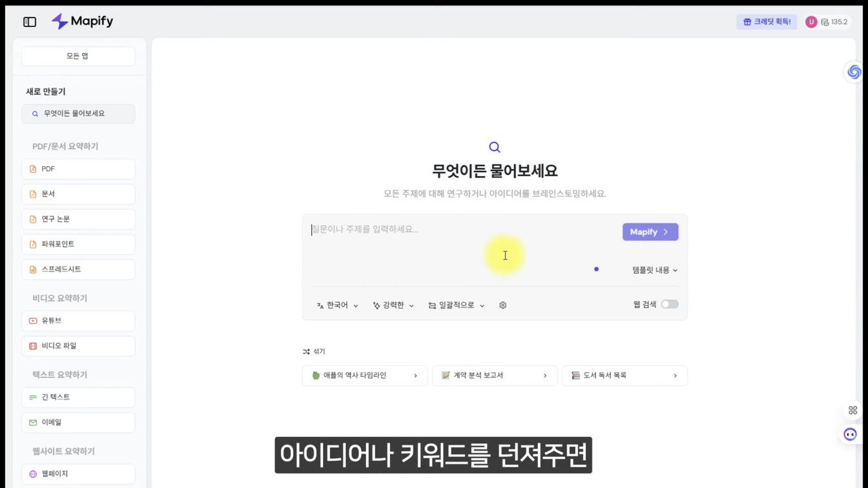Image resolution: width=868 pixels, height=488 pixels.
Task: Select 문서 in the sidebar
Action: pos(78,194)
